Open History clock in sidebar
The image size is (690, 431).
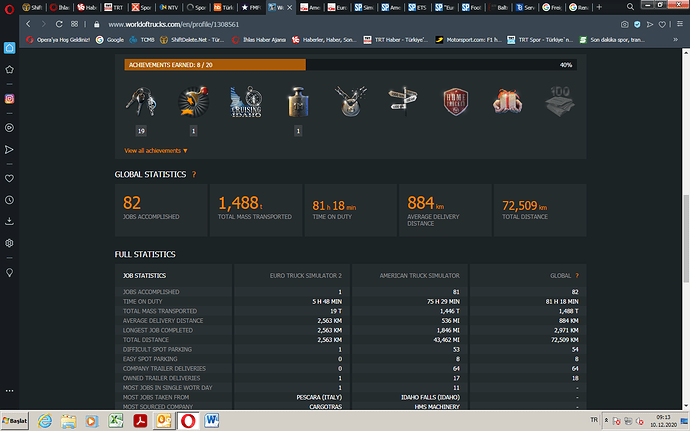click(x=9, y=200)
